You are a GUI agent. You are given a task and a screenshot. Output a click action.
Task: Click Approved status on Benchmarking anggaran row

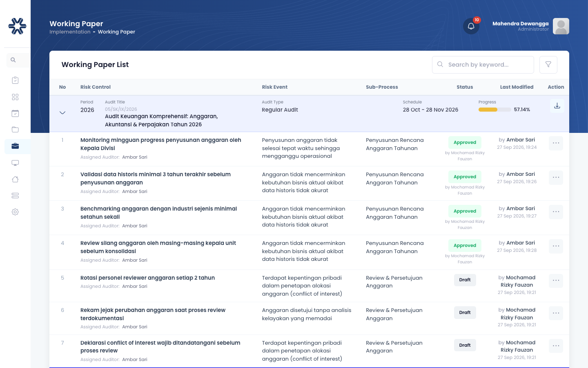point(465,211)
